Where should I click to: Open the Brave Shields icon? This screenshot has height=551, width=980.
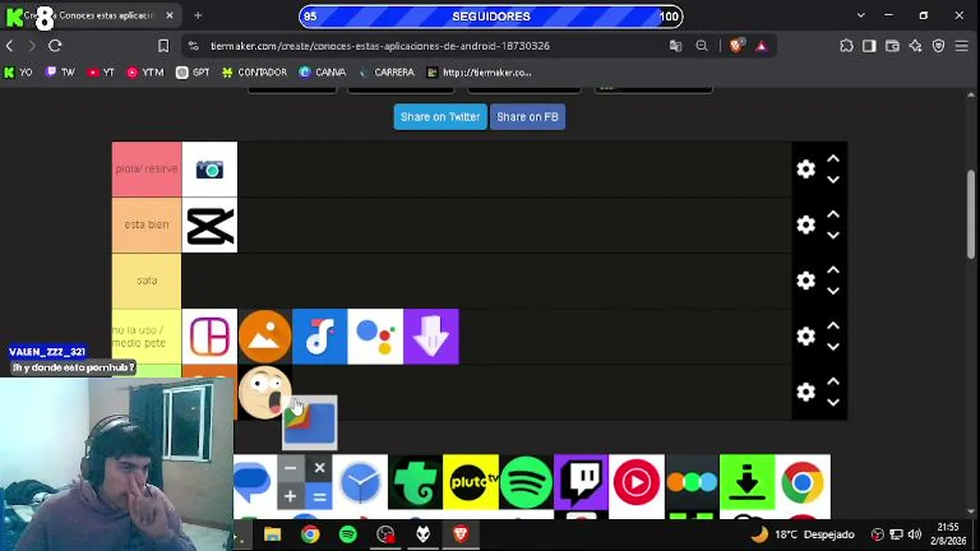click(x=736, y=46)
